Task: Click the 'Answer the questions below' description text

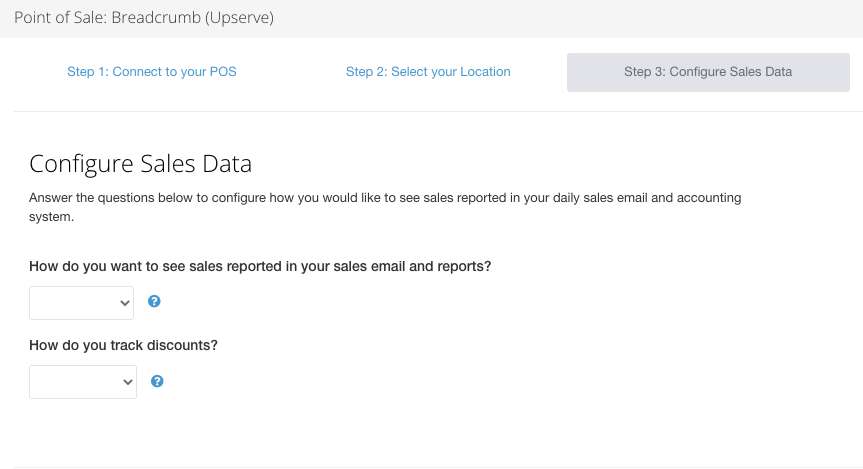Action: point(385,207)
